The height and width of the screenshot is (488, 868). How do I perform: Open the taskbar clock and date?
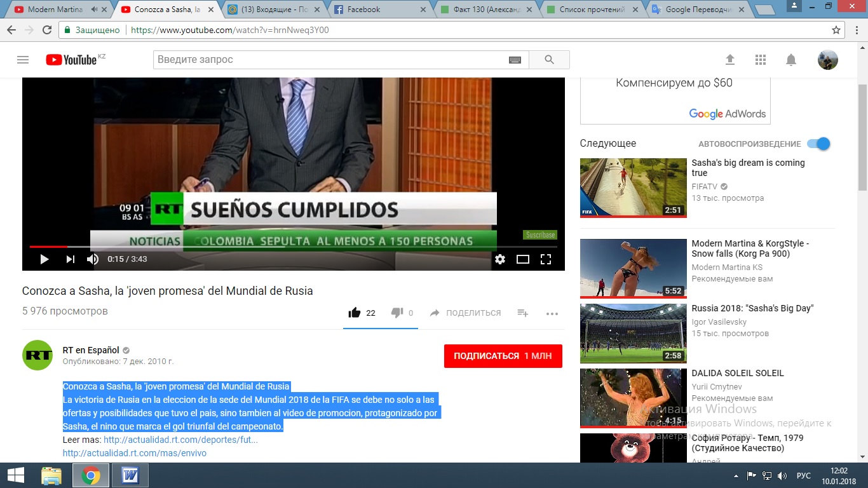tap(839, 475)
